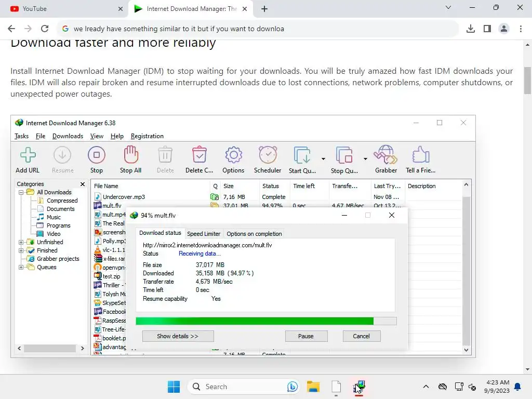Toggle the Chrome side panel icon
Image resolution: width=532 pixels, height=399 pixels.
pos(487,29)
